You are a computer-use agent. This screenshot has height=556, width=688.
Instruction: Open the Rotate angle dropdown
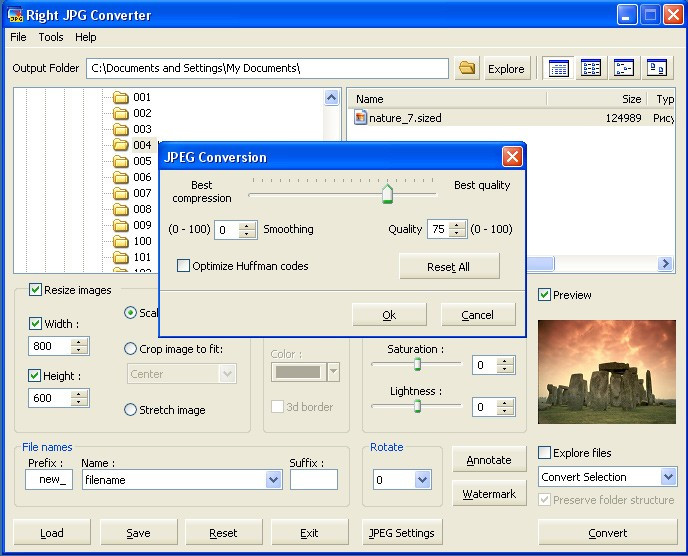tap(423, 480)
